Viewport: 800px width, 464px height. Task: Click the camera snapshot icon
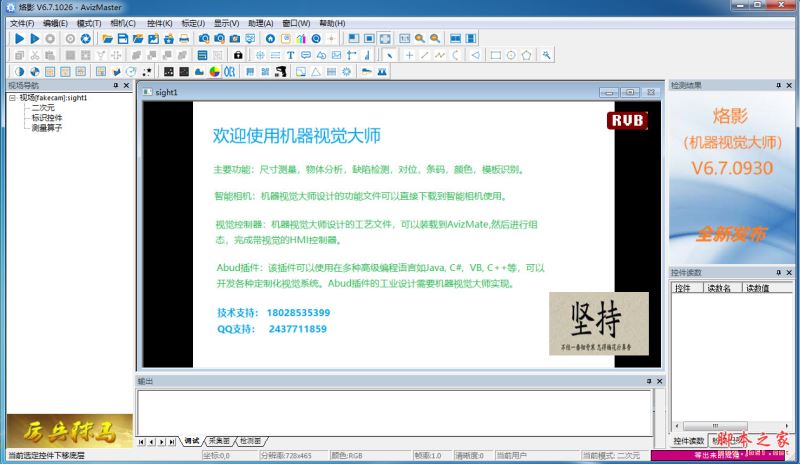pos(235,38)
